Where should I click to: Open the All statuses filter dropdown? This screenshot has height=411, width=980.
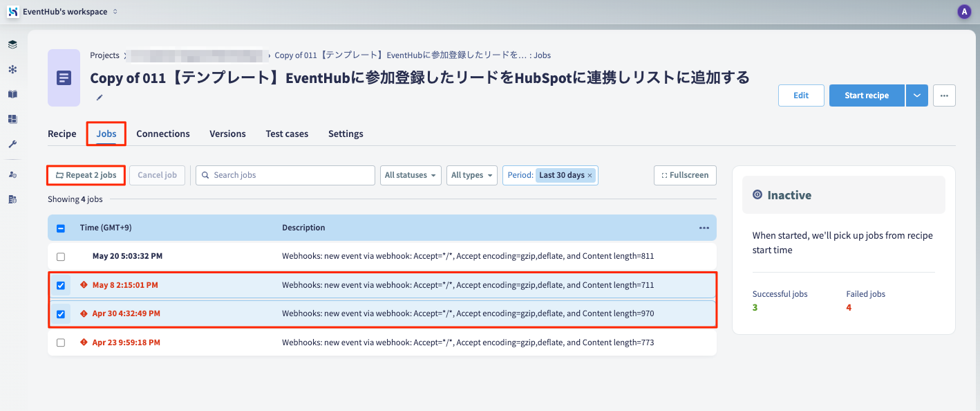pos(411,175)
